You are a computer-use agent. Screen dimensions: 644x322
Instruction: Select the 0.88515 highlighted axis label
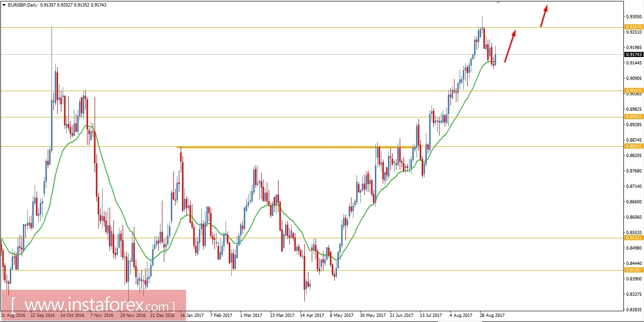pyautogui.click(x=633, y=147)
